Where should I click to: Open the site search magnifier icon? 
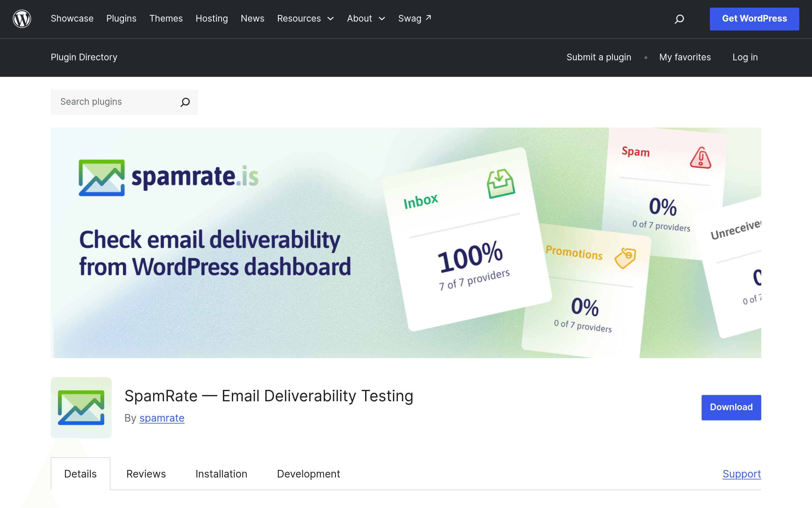click(679, 19)
